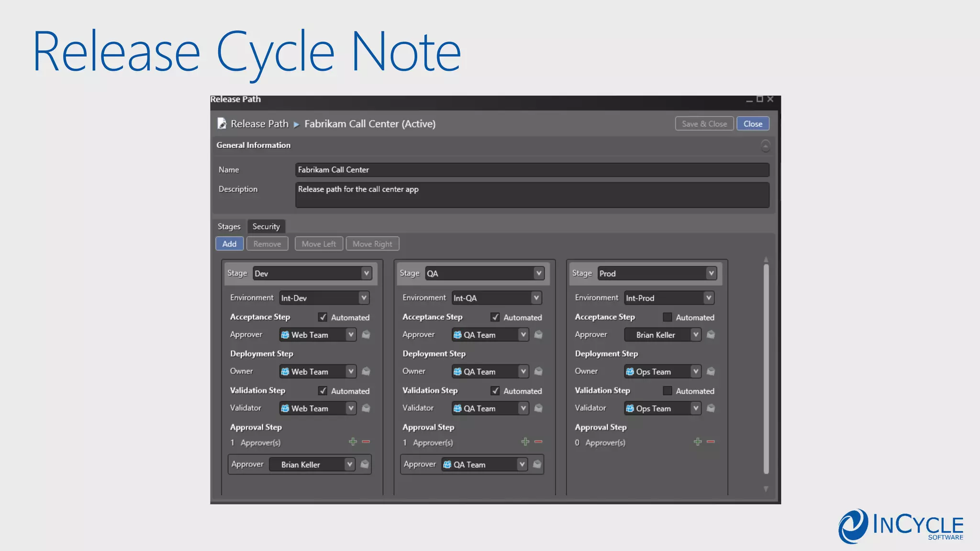Click the blue Close button

click(753, 124)
